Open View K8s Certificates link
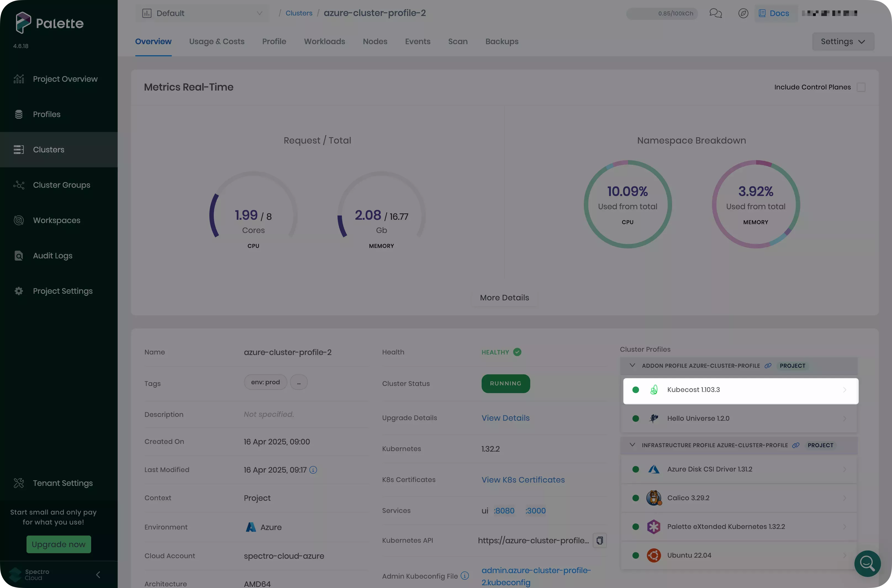 click(523, 480)
